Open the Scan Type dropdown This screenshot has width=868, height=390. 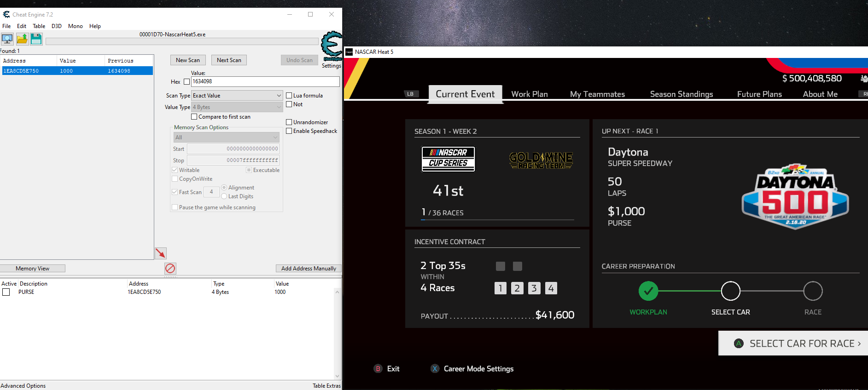tap(237, 96)
